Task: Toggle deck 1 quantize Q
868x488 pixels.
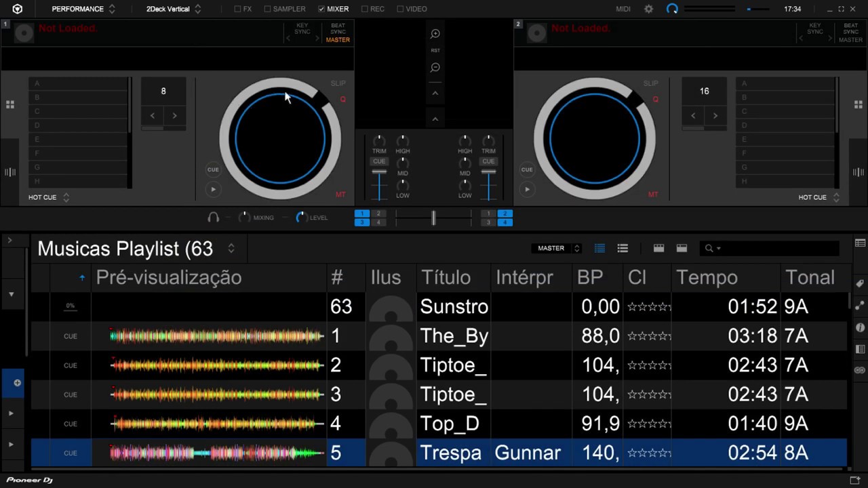Action: [x=342, y=100]
